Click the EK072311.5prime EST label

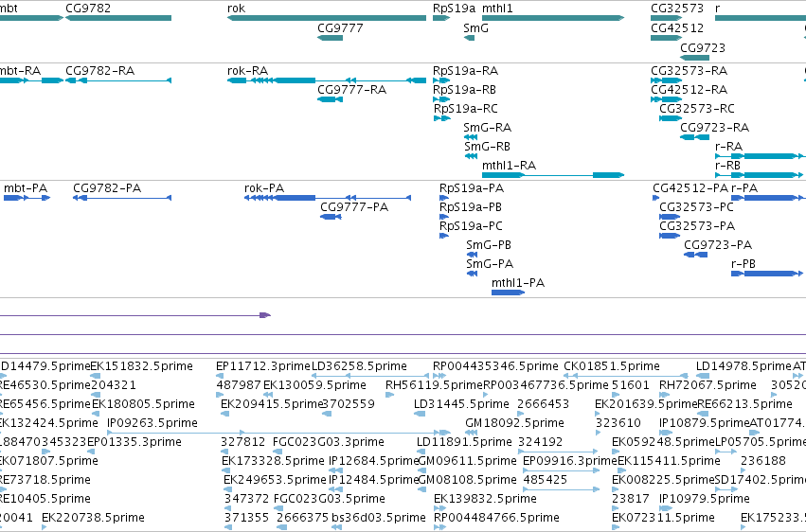click(663, 518)
